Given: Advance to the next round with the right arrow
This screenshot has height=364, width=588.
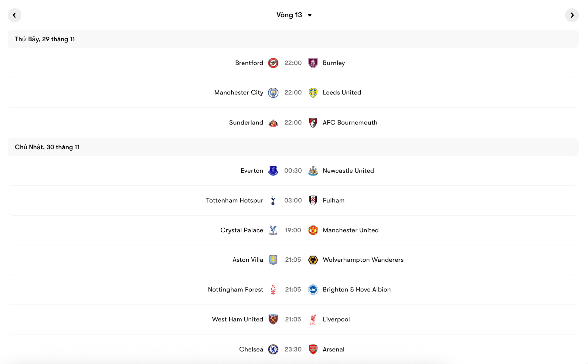Looking at the screenshot, I should (x=572, y=15).
